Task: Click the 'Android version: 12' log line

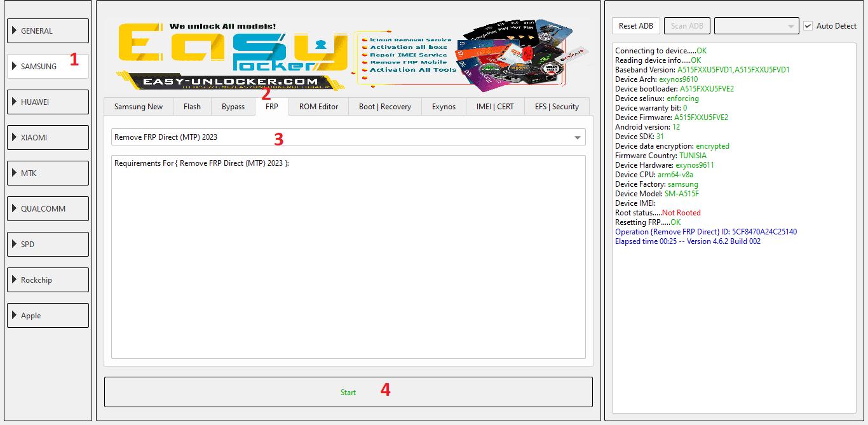Action: click(x=648, y=127)
